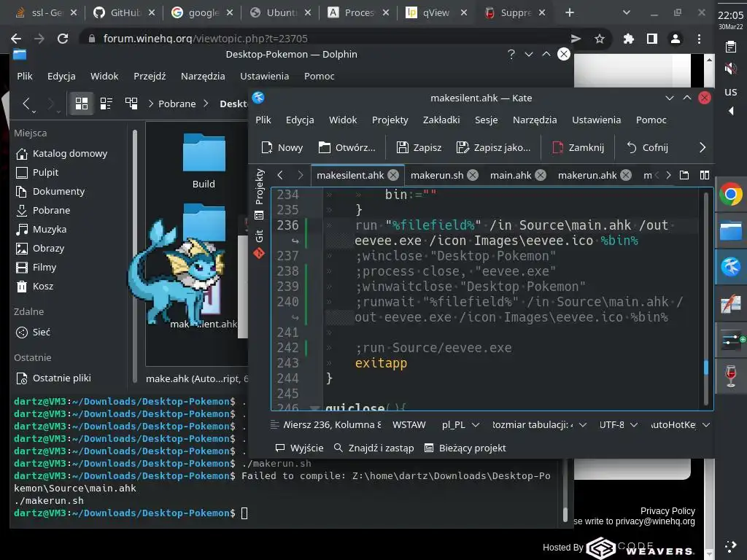Open Dolphin's Przejdź menu
Screen dimensions: 747x560
pyautogui.click(x=150, y=76)
